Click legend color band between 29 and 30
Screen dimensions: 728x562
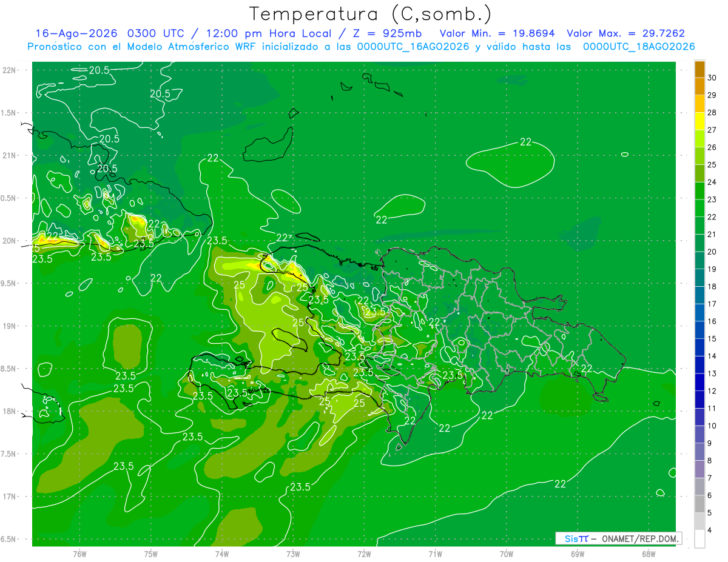pyautogui.click(x=699, y=86)
